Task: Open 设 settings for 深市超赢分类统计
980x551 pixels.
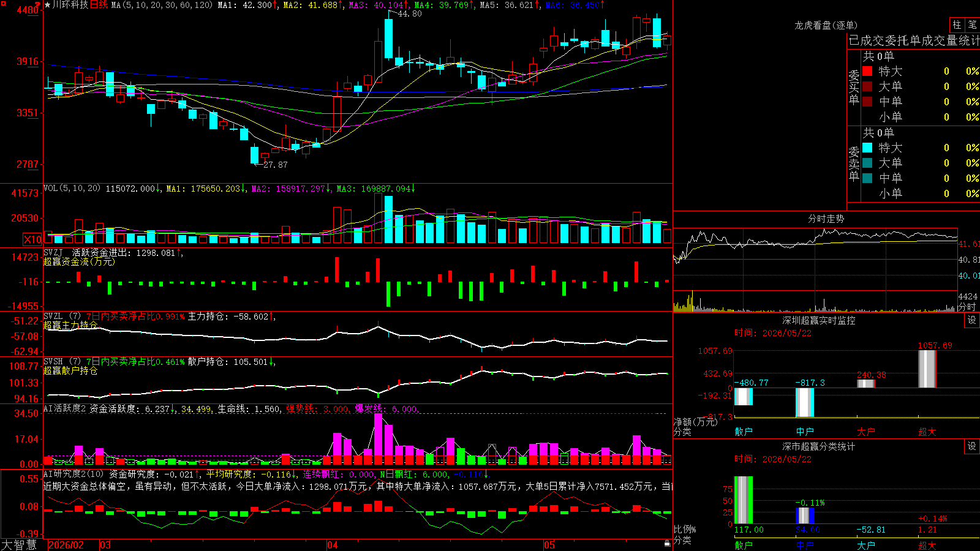Action: click(972, 446)
